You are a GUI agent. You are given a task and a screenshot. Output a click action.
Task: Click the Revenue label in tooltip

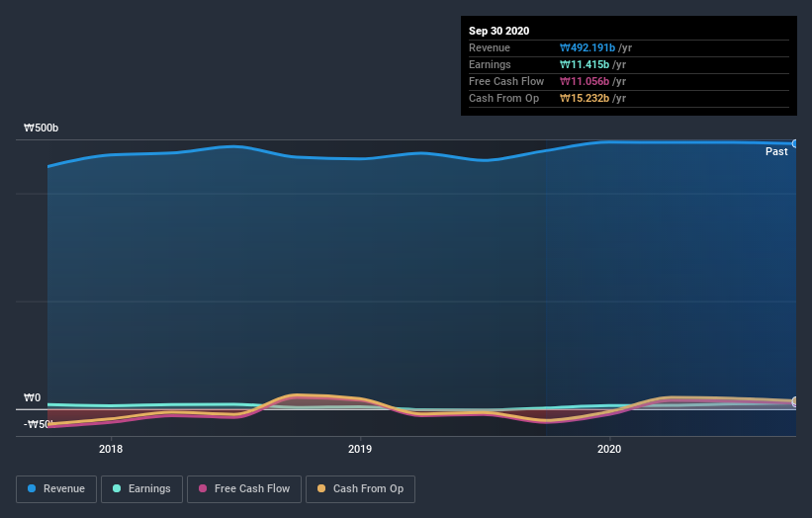[x=490, y=47]
